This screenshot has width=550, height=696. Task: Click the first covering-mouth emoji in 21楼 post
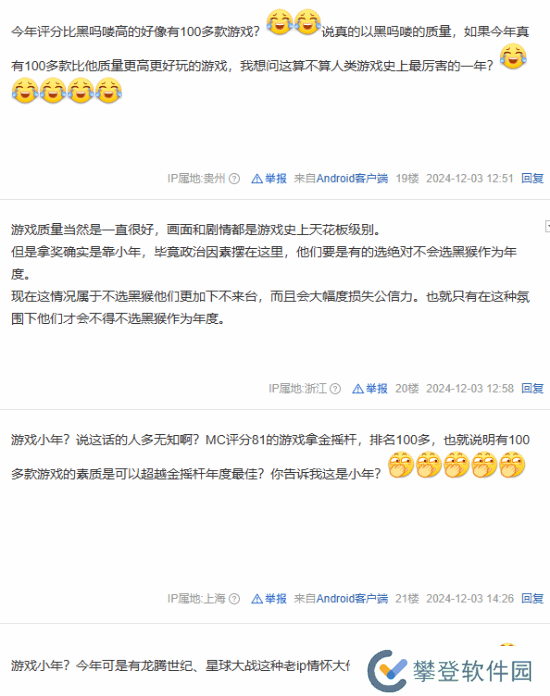point(401,465)
